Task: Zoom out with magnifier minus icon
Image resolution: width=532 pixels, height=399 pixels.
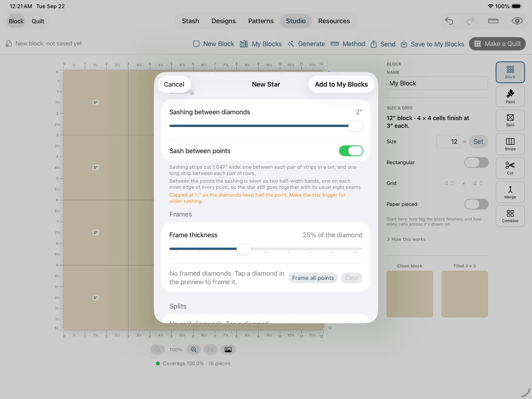Action: click(x=158, y=349)
